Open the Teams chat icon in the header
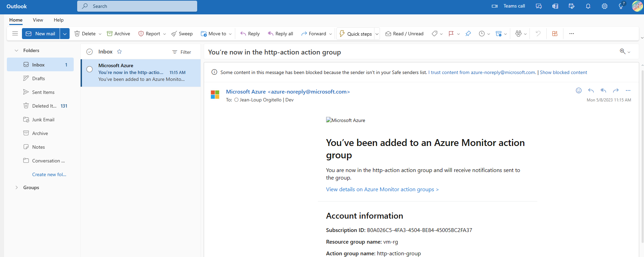 [539, 6]
